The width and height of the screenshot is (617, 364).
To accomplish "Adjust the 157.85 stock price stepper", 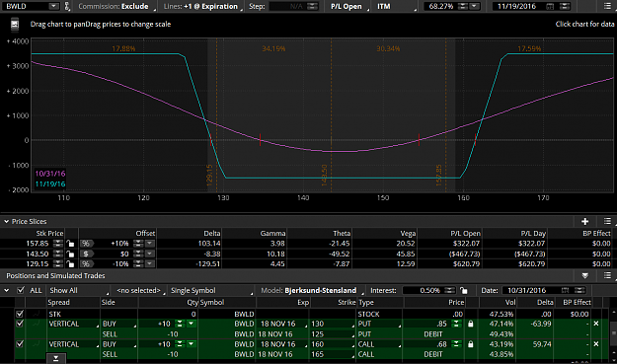I will 58,244.
